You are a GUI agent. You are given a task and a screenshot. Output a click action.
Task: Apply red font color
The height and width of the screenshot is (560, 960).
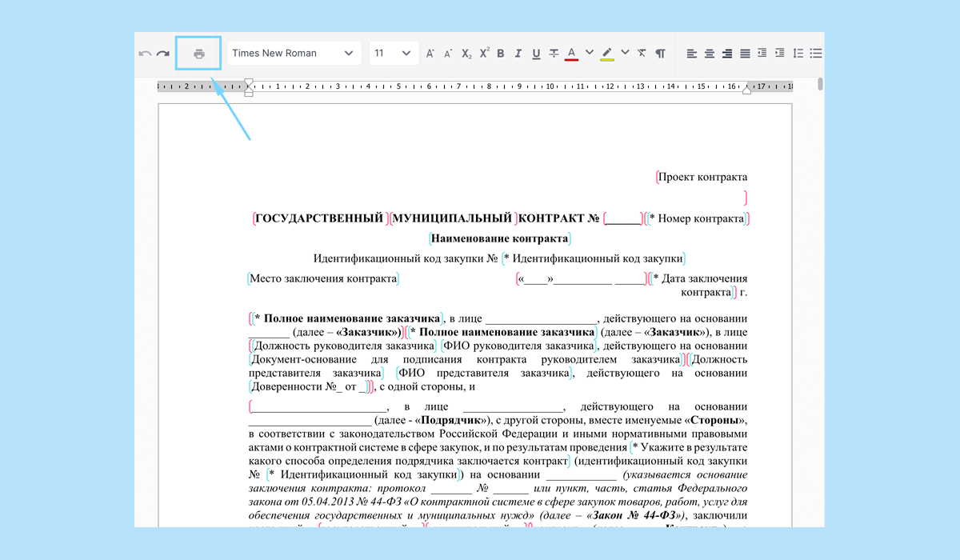pyautogui.click(x=571, y=54)
